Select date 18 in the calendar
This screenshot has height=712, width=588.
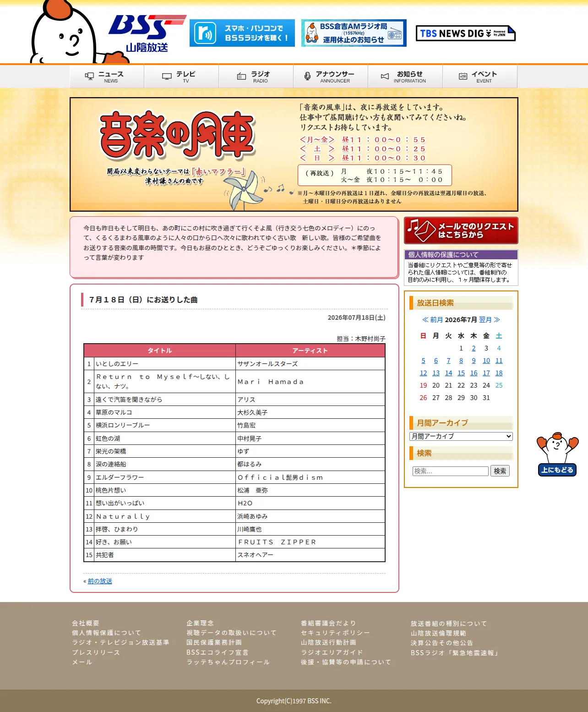pyautogui.click(x=499, y=373)
